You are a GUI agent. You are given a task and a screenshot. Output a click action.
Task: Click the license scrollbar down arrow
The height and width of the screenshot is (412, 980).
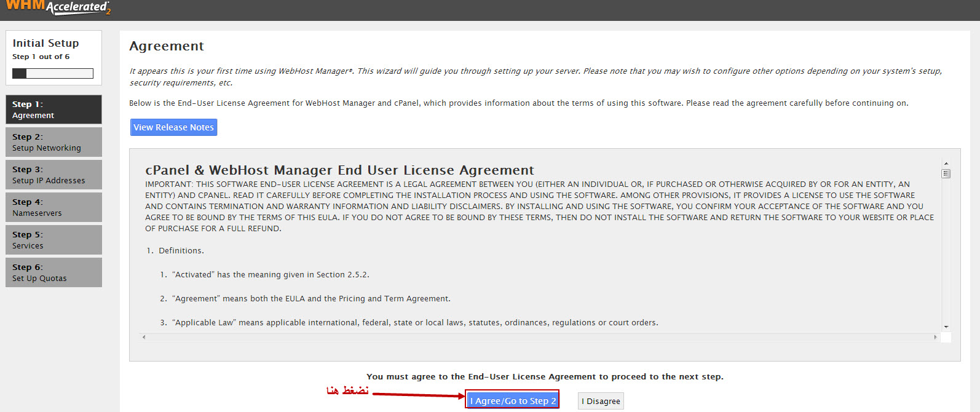click(x=946, y=327)
